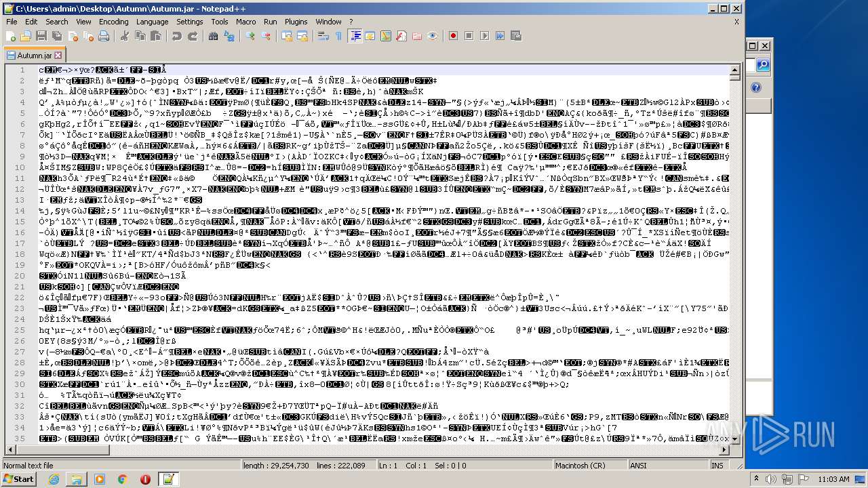Click search icon in background window
The height and width of the screenshot is (488, 868).
[763, 65]
